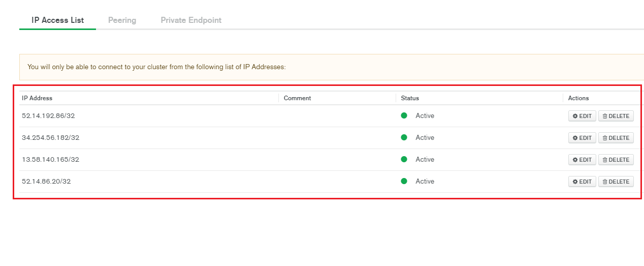Image resolution: width=644 pixels, height=266 pixels.
Task: Click the green status dot for 52.14.86.20/32
Action: [404, 181]
